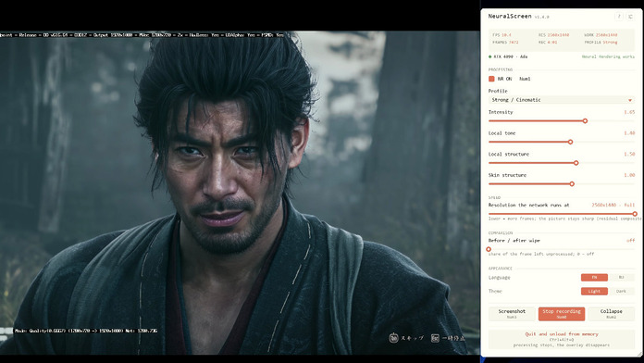
Task: Select the Dark theme
Action: click(622, 291)
